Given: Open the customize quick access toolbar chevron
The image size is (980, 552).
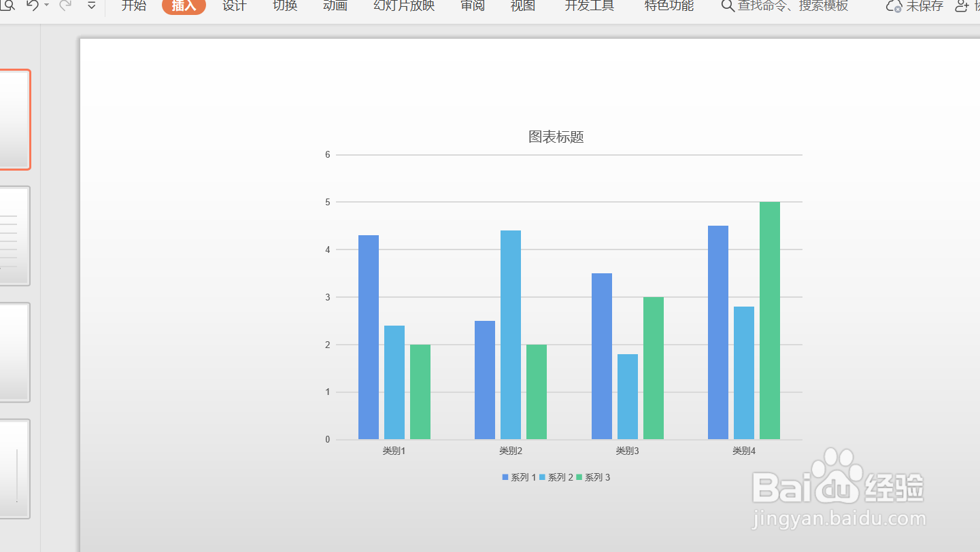Looking at the screenshot, I should tap(91, 6).
